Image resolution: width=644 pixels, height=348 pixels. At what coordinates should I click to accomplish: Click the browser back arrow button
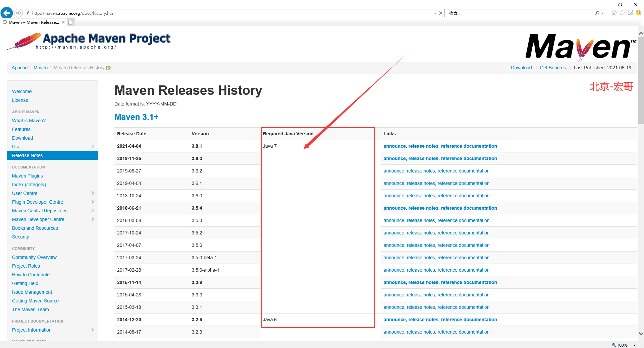pos(7,13)
